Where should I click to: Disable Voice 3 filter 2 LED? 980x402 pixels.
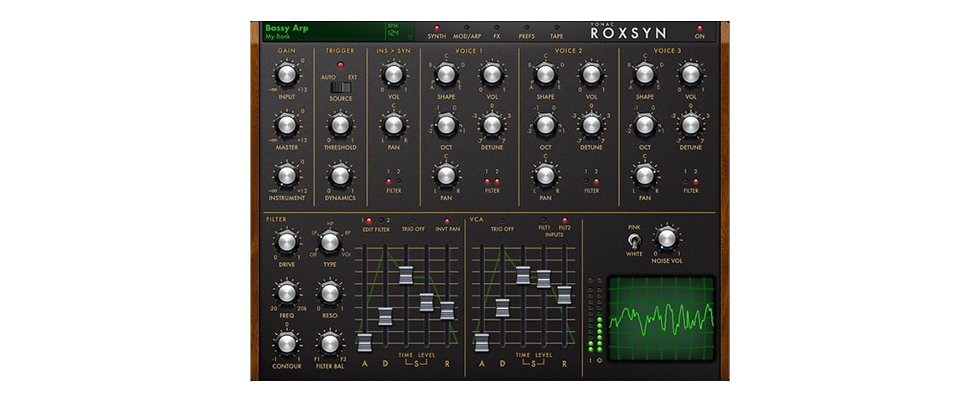point(695,181)
